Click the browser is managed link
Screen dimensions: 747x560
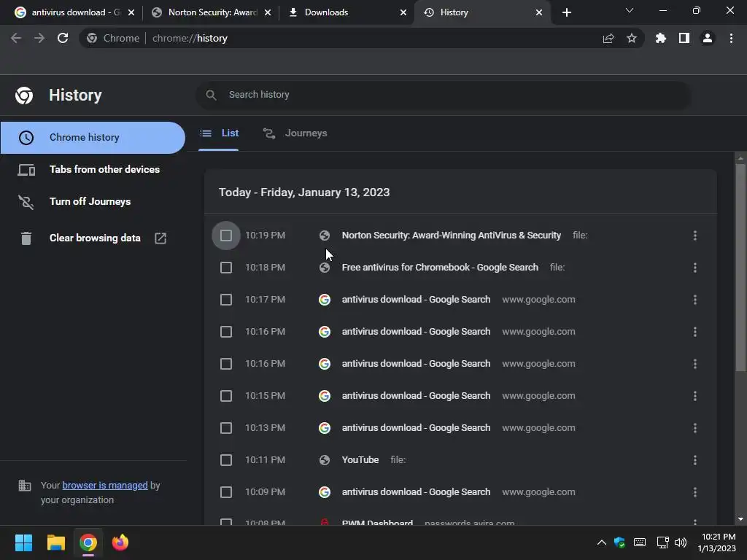(105, 485)
